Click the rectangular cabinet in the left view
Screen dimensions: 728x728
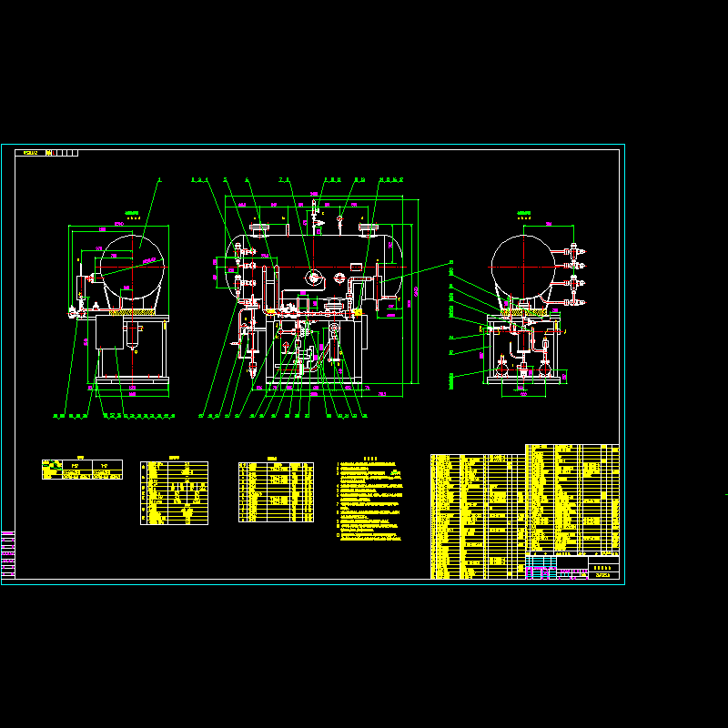pyautogui.click(x=109, y=333)
